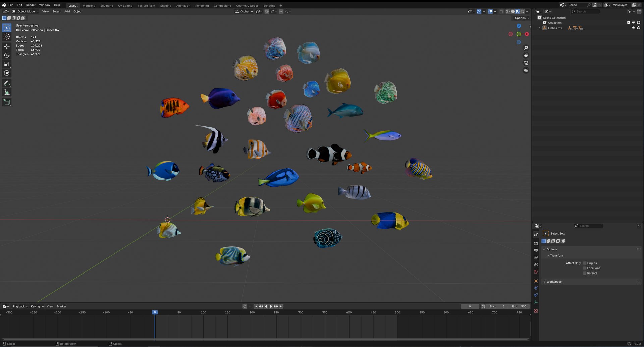
Task: Select the Scale tool
Action: tap(7, 64)
